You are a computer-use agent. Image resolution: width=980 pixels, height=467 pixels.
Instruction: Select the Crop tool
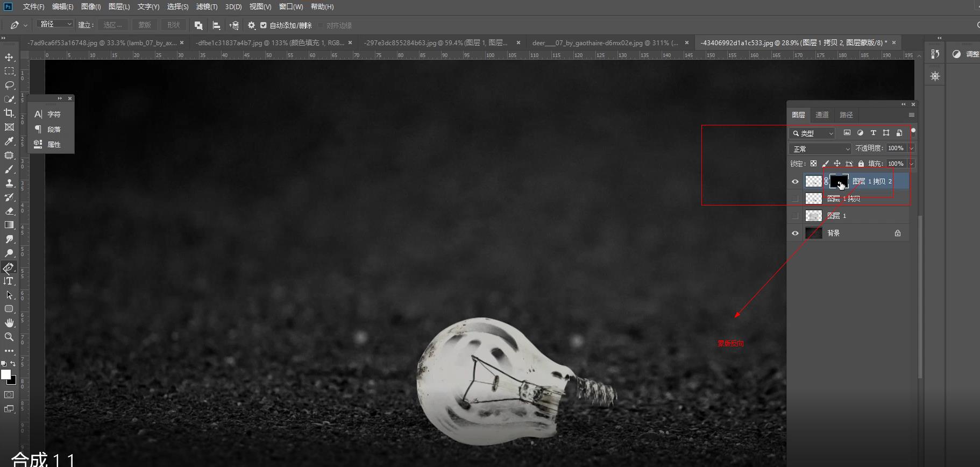coord(9,113)
